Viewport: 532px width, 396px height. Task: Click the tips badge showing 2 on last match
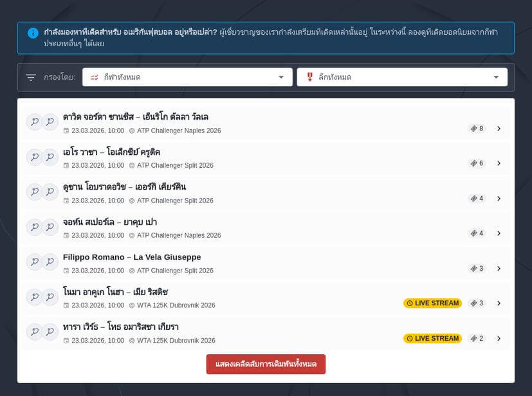pos(477,338)
